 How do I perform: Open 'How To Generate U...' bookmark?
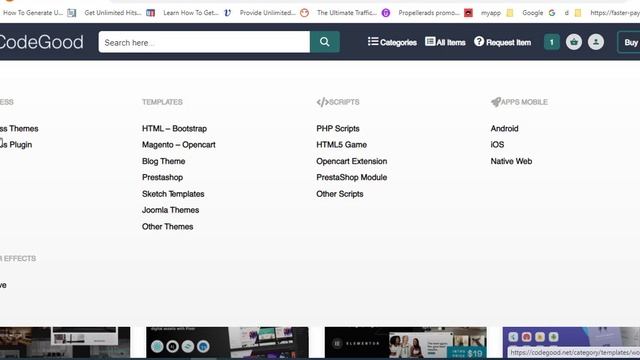pos(33,13)
